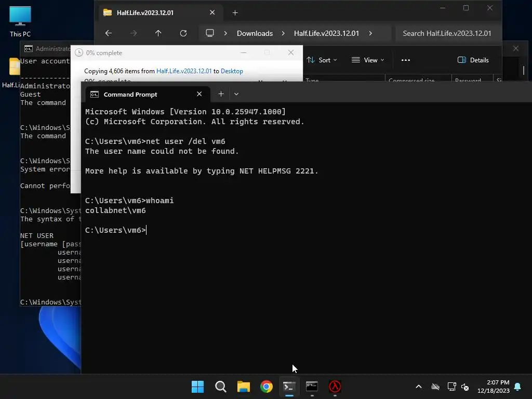532x399 pixels.
Task: Select Downloads in the address breadcrumb
Action: pyautogui.click(x=255, y=33)
